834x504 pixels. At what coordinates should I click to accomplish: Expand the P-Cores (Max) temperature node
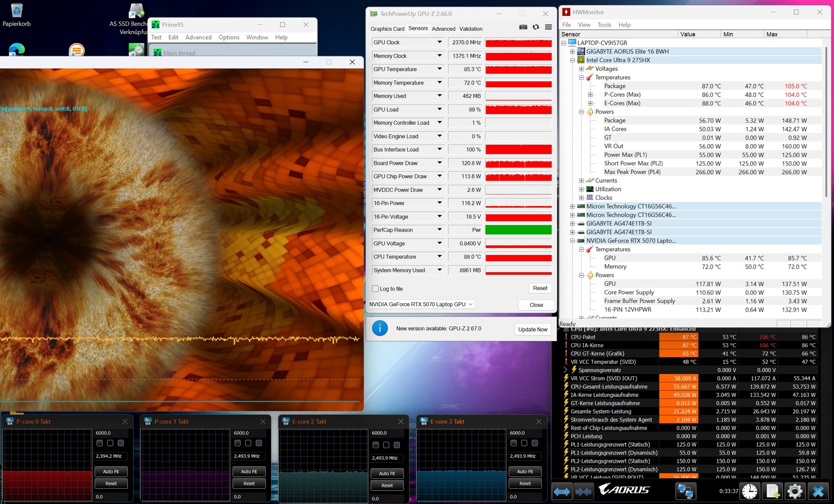[x=590, y=95]
